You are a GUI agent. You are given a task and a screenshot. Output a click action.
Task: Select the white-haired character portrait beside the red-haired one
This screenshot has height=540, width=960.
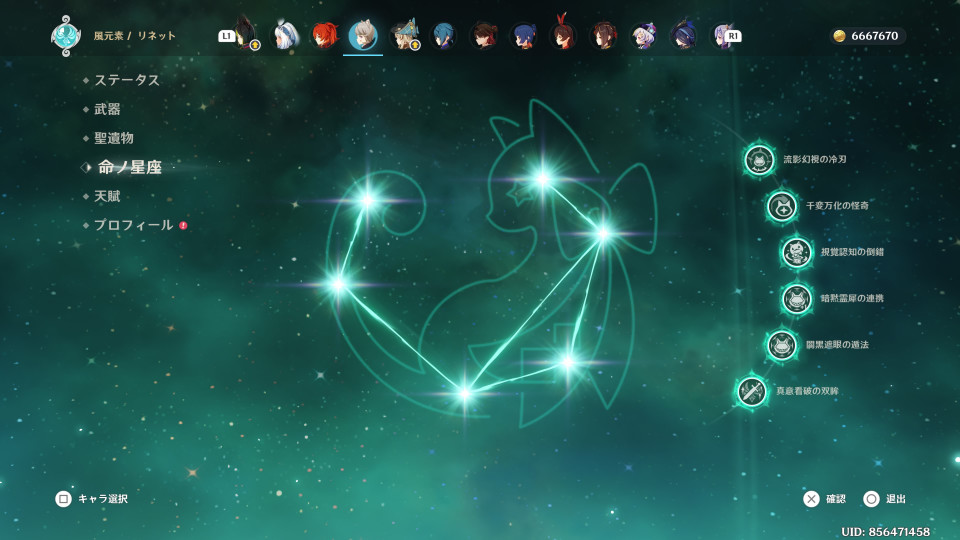(x=285, y=36)
